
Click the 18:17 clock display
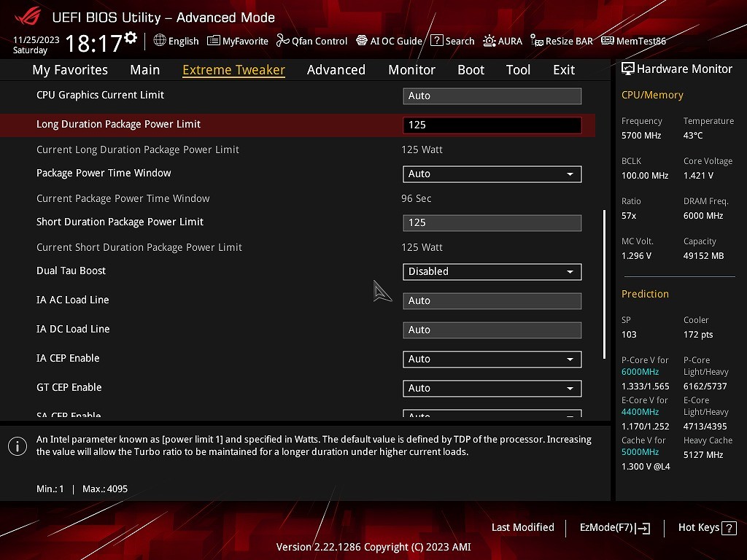[93, 43]
